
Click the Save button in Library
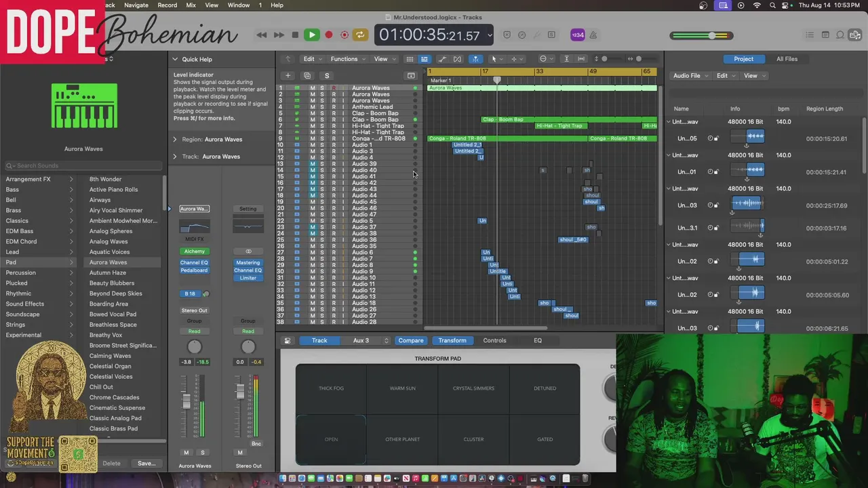(x=146, y=464)
